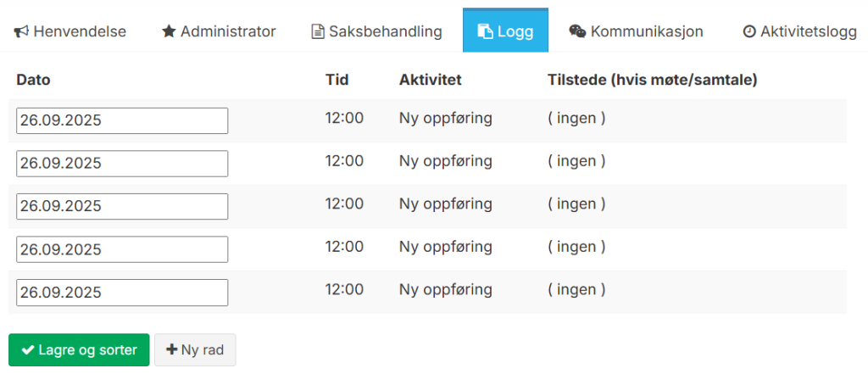Click the megaphone icon beside Henvendelse
Screen dimensions: 868x385
[x=22, y=32]
